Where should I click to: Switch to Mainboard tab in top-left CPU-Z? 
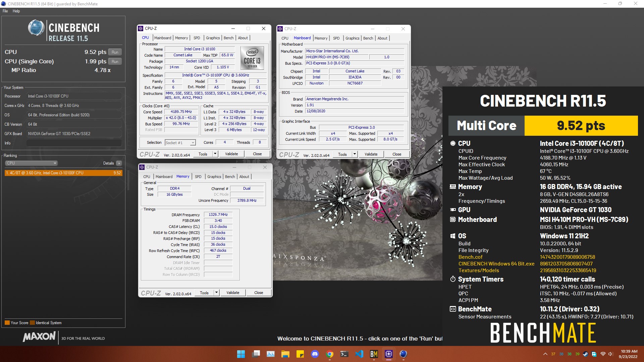point(163,38)
